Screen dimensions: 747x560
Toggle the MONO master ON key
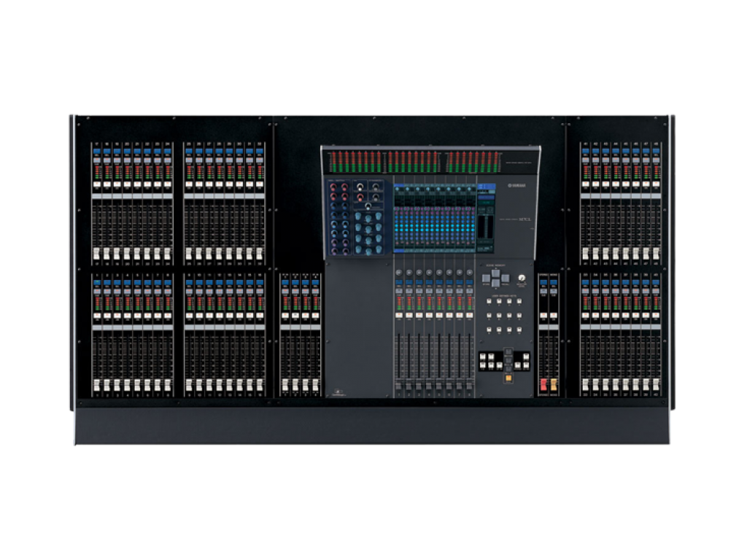[x=554, y=316]
